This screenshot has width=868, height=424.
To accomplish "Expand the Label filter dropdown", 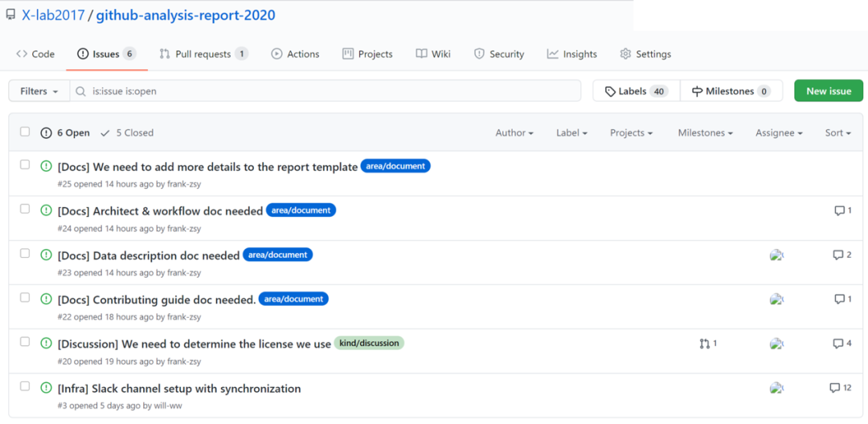I will point(572,132).
